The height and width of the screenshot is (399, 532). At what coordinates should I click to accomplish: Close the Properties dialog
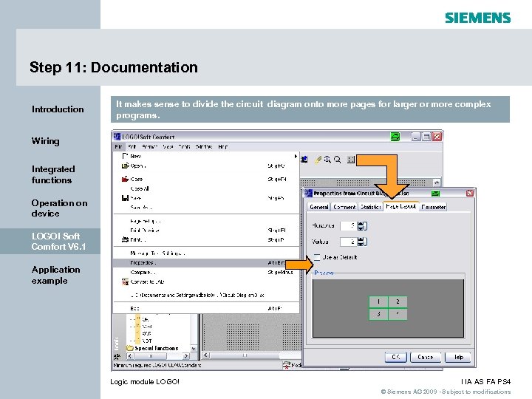[x=470, y=193]
